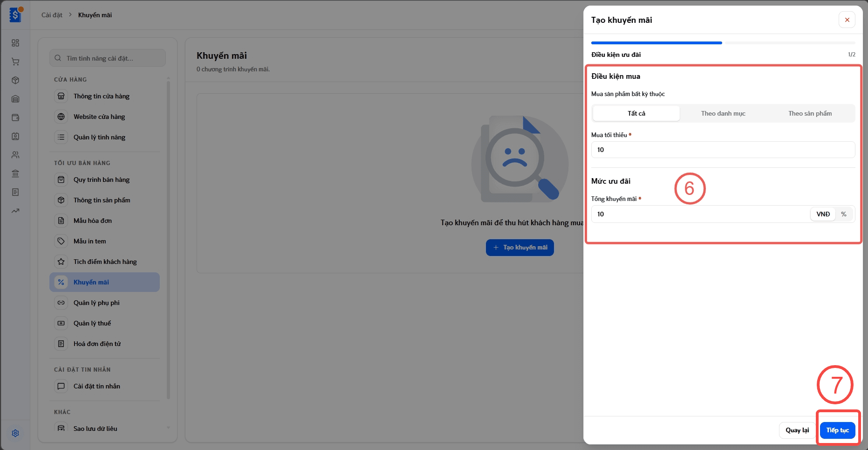Click the store logo icon at top left
Viewport: 868px width, 450px height.
point(15,15)
